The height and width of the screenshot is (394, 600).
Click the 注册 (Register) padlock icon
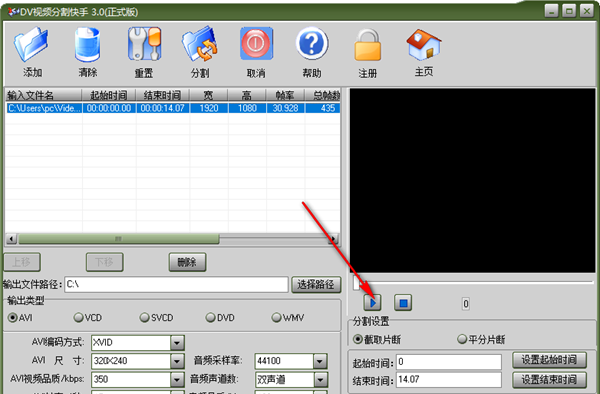pyautogui.click(x=367, y=45)
